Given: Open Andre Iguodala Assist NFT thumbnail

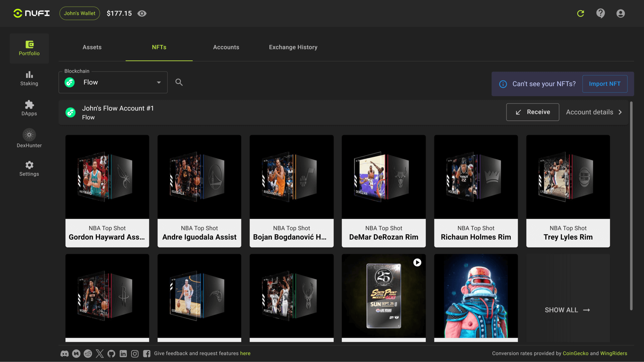Looking at the screenshot, I should [x=199, y=177].
